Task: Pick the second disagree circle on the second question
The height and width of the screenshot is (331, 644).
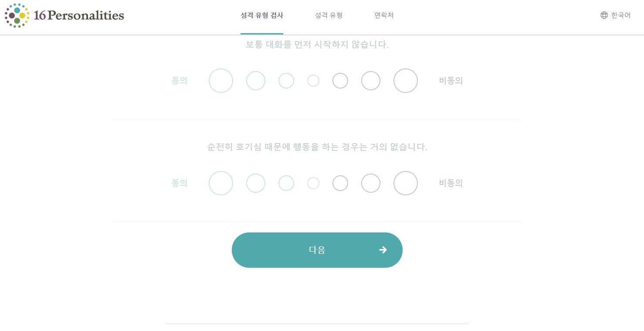Action: point(371,183)
